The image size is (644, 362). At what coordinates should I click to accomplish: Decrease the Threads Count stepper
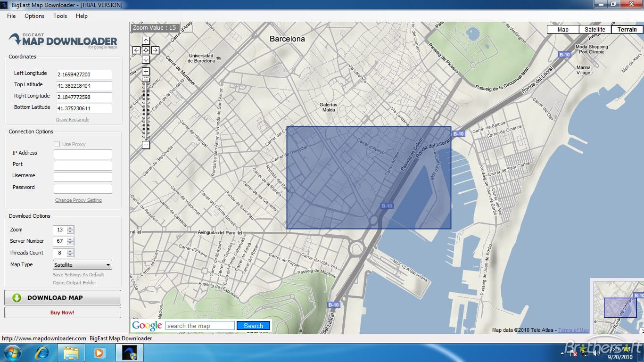click(70, 255)
